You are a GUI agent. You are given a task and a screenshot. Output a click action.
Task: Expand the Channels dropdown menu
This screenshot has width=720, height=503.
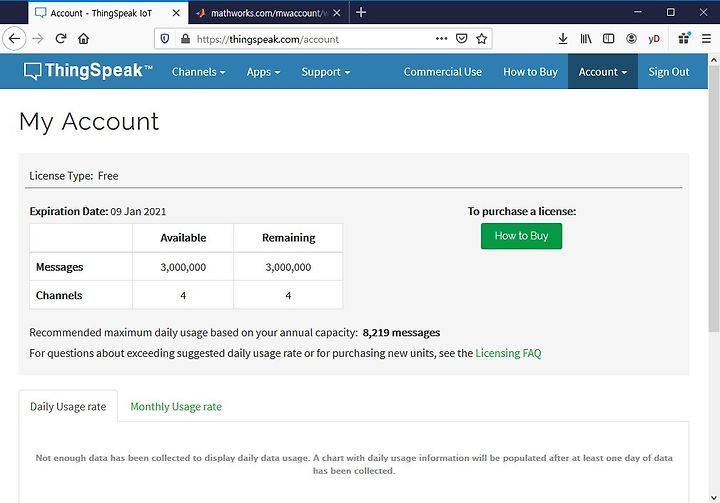(x=198, y=72)
